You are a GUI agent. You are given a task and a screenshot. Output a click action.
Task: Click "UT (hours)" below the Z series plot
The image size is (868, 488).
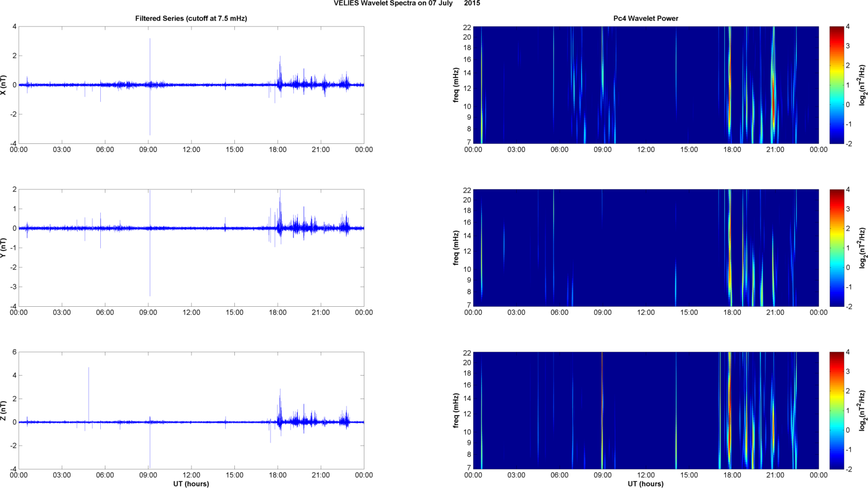191,484
